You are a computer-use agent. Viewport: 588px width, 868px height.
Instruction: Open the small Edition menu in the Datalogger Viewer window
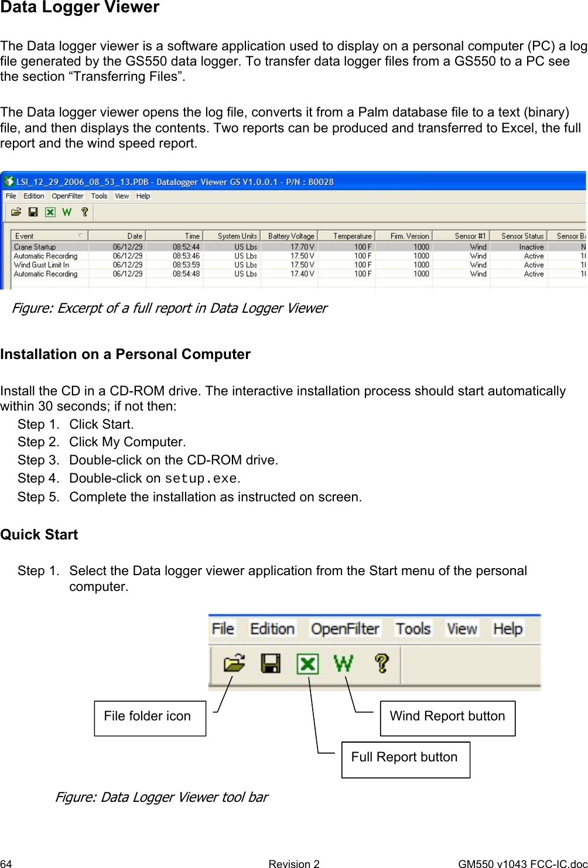(34, 196)
